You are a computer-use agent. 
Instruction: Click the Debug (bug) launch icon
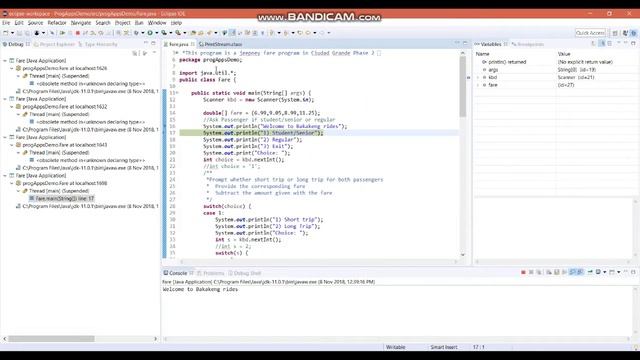click(136, 33)
